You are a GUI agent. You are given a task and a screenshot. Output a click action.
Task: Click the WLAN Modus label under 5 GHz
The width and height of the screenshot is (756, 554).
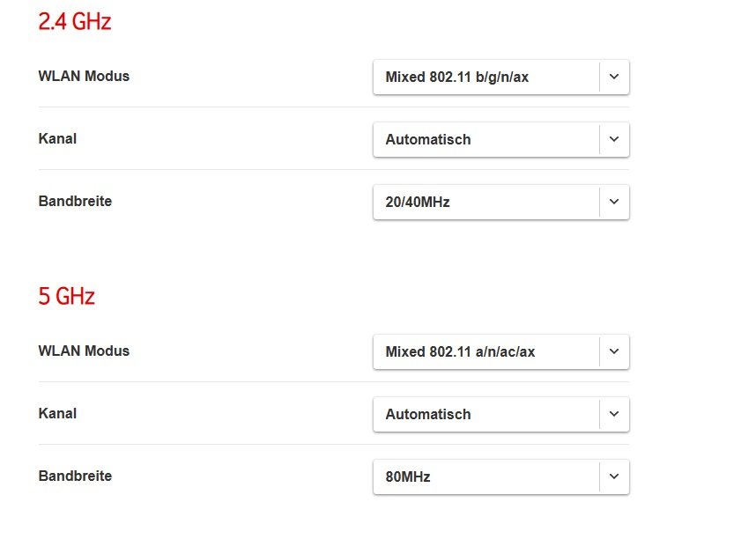pyautogui.click(x=84, y=351)
